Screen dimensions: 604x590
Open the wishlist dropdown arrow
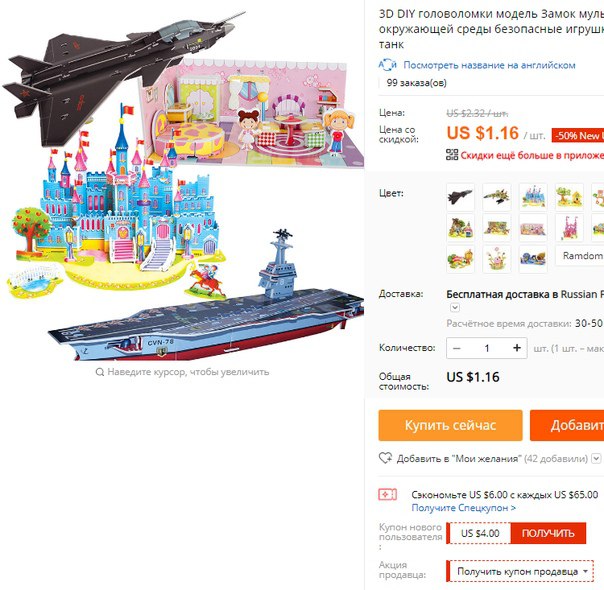pyautogui.click(x=596, y=458)
